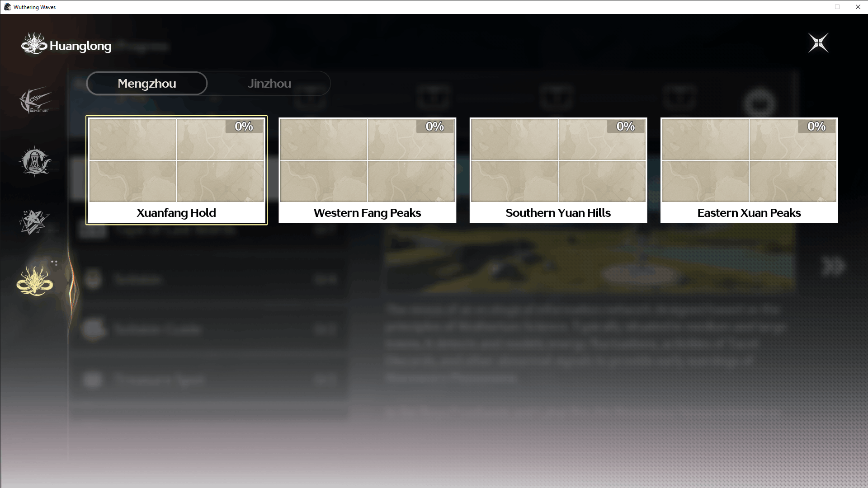Open the second sidebar hourglass emblem icon
The image size is (868, 488).
pos(35,161)
